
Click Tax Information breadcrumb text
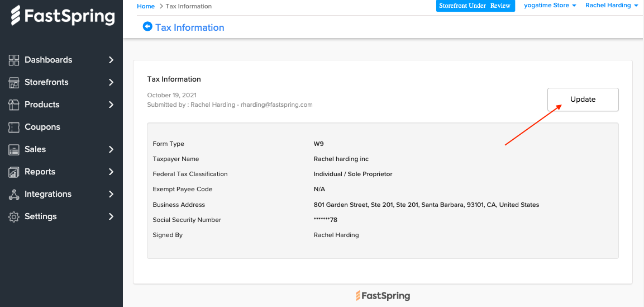(x=189, y=6)
